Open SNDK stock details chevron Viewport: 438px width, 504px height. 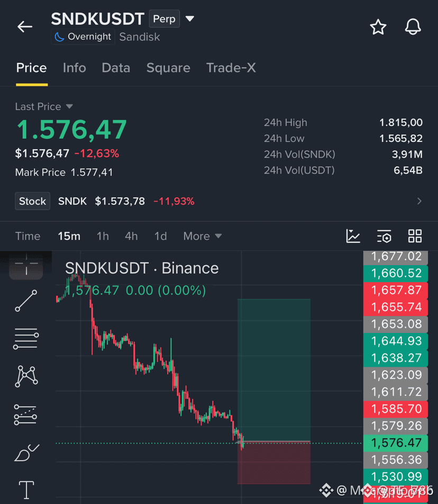point(419,201)
